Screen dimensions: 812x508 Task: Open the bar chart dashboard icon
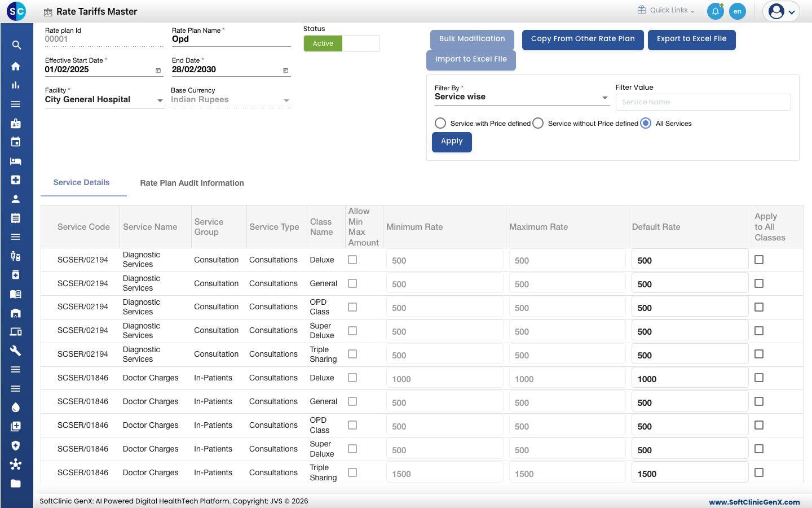16,85
